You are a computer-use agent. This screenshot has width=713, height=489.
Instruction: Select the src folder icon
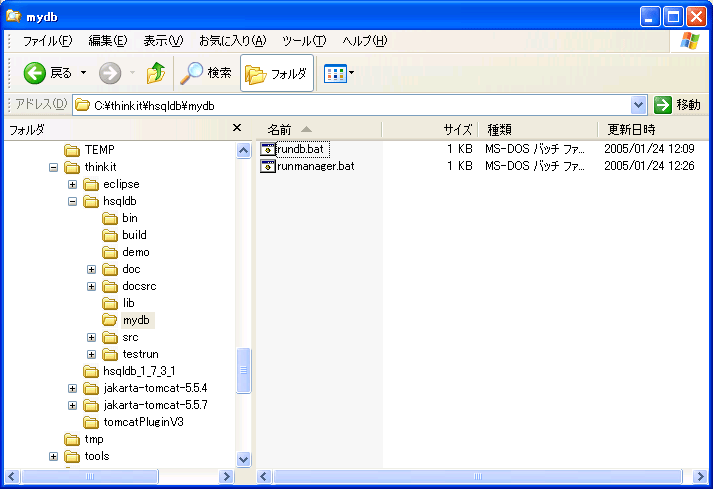click(x=110, y=338)
